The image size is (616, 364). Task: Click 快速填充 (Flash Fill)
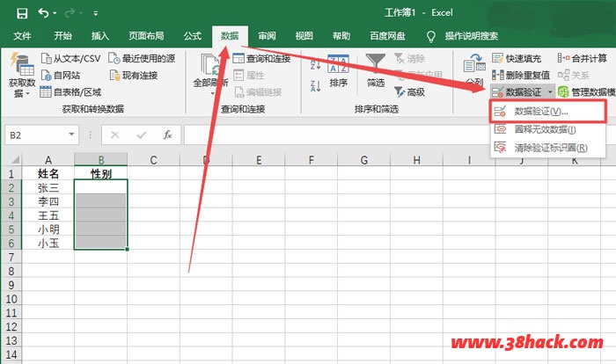[521, 58]
